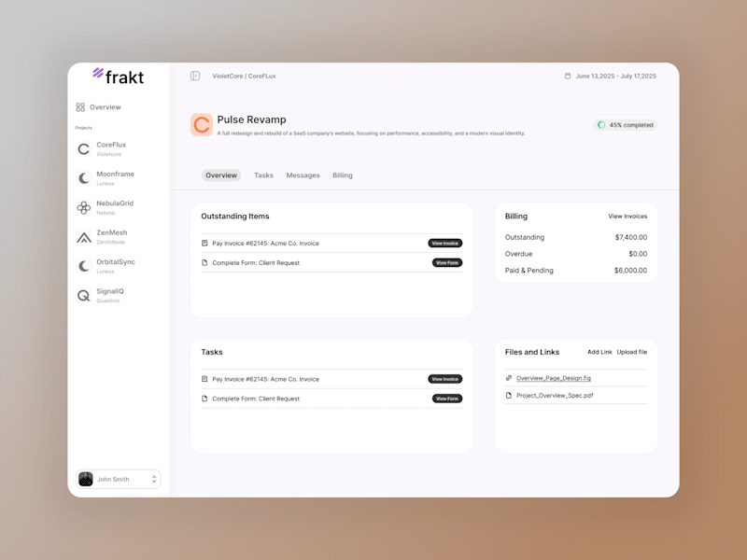Select the NebulaGrid flower icon
This screenshot has height=560, width=747.
tap(84, 207)
